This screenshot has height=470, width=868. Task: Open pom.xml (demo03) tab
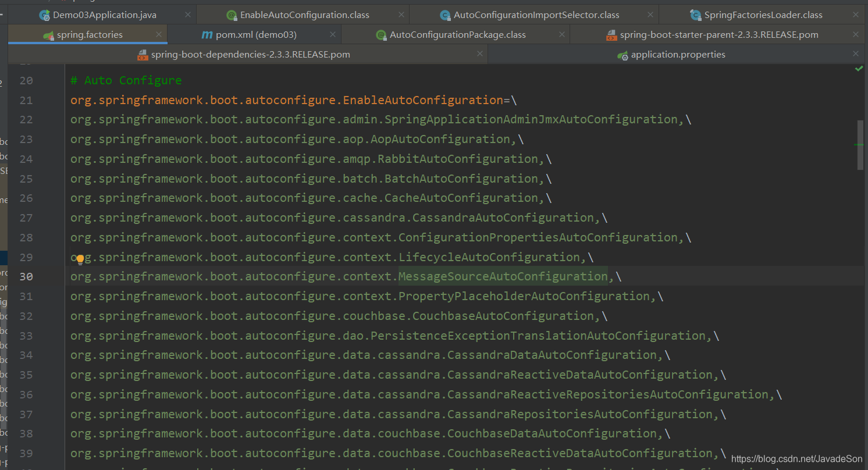coord(255,34)
